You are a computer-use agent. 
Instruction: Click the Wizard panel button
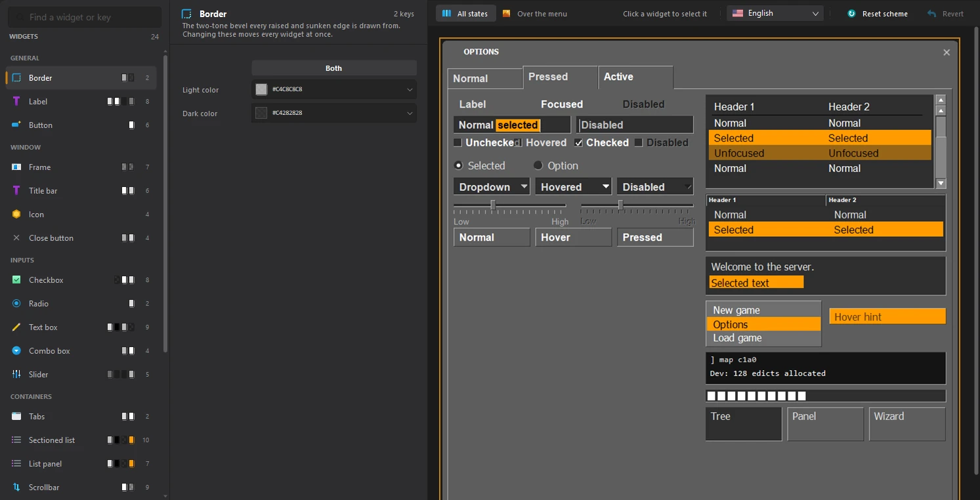(907, 424)
